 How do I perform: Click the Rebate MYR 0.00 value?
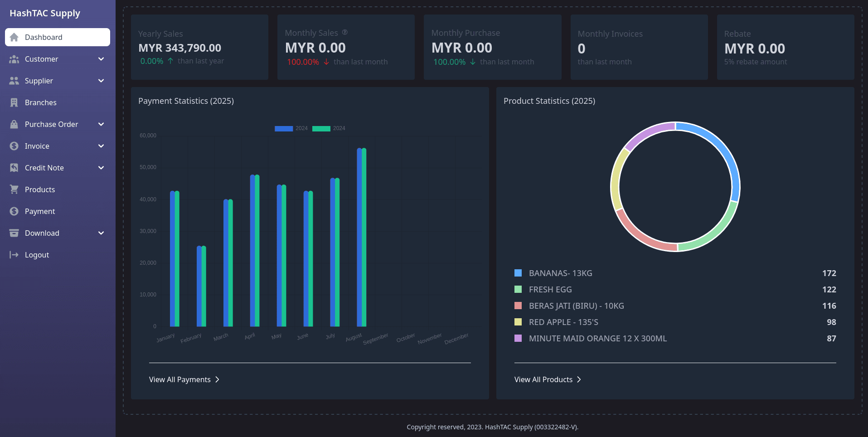(x=755, y=49)
